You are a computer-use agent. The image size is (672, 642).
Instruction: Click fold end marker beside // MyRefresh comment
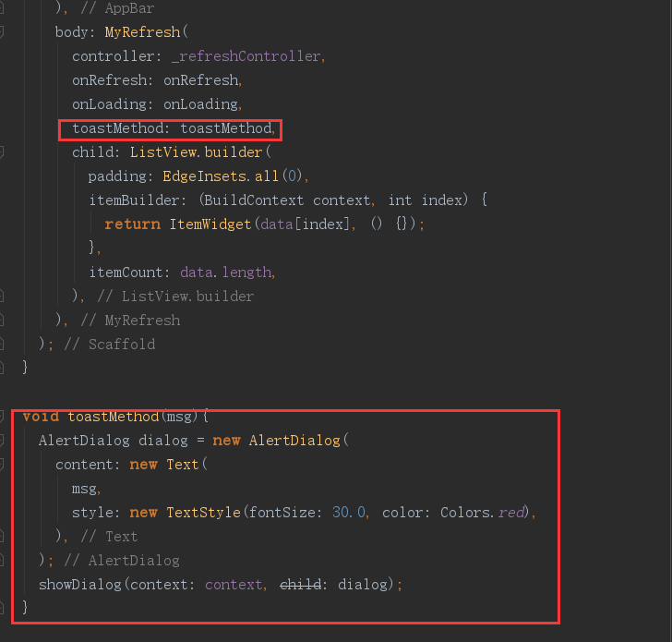point(2,320)
